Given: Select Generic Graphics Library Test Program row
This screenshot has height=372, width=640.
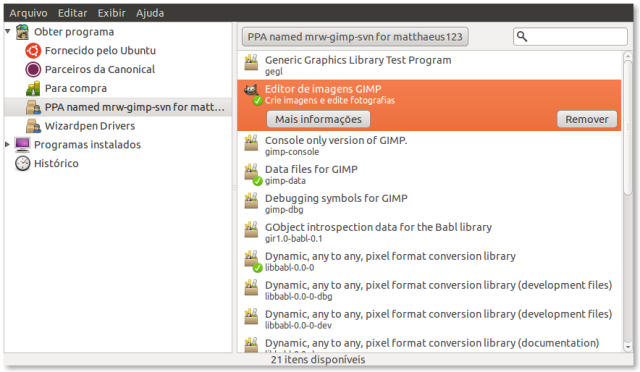Looking at the screenshot, I should pyautogui.click(x=429, y=65).
